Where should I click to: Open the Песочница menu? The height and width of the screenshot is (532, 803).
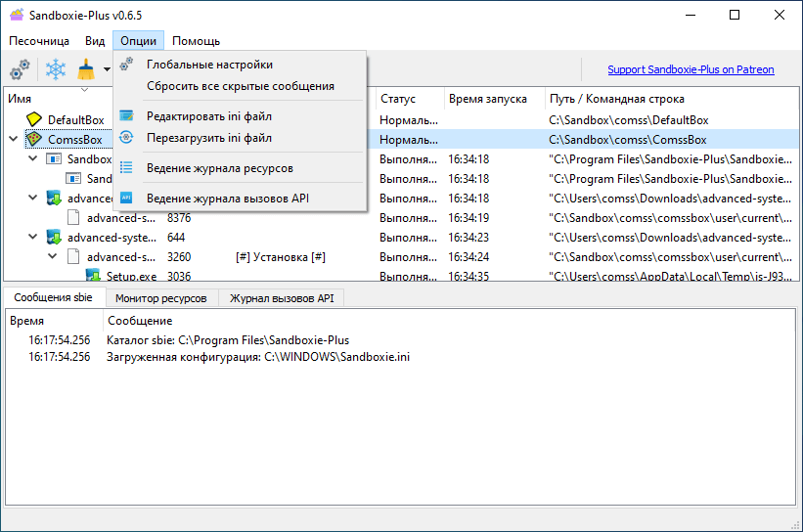[39, 41]
